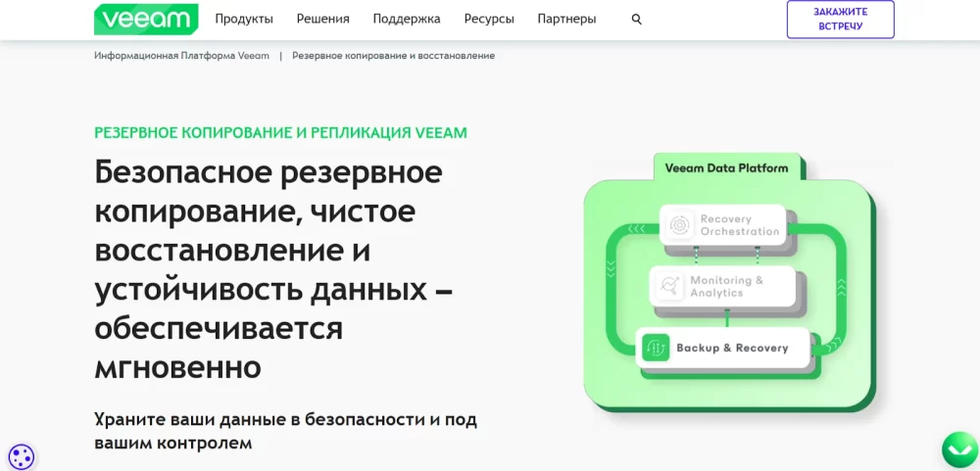Image resolution: width=980 pixels, height=471 pixels.
Task: Click the Recovery Orchestration icon in the diagram
Action: click(x=679, y=225)
